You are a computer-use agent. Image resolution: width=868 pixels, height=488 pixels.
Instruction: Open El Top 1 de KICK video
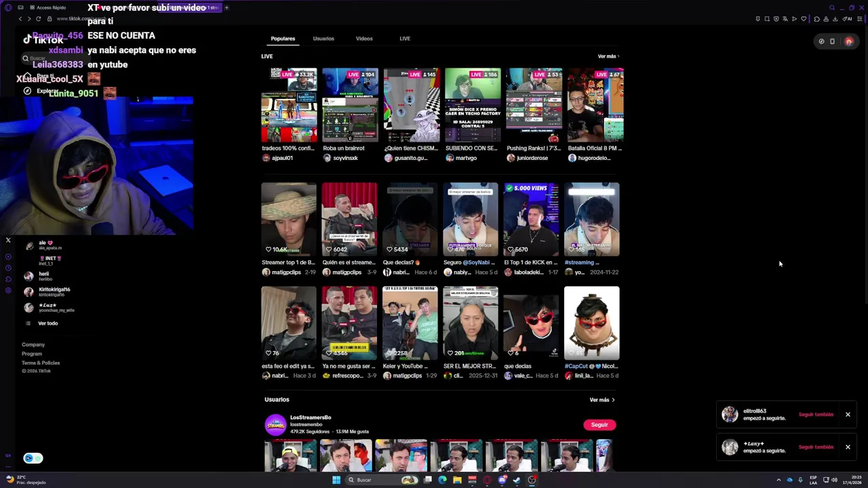coord(531,219)
